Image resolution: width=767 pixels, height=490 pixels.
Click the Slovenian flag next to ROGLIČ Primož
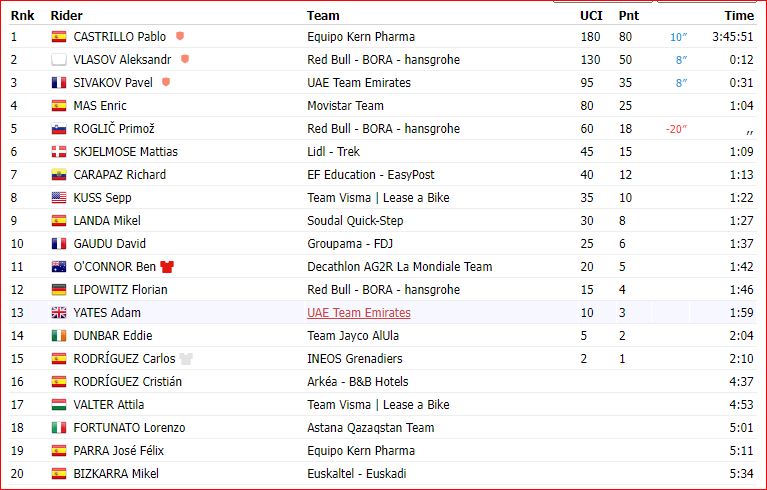click(59, 129)
